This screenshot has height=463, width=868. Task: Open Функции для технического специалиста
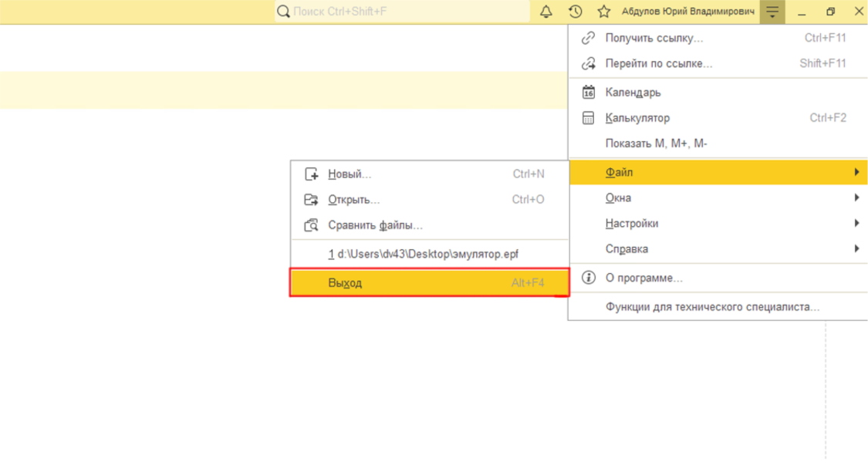tap(712, 307)
